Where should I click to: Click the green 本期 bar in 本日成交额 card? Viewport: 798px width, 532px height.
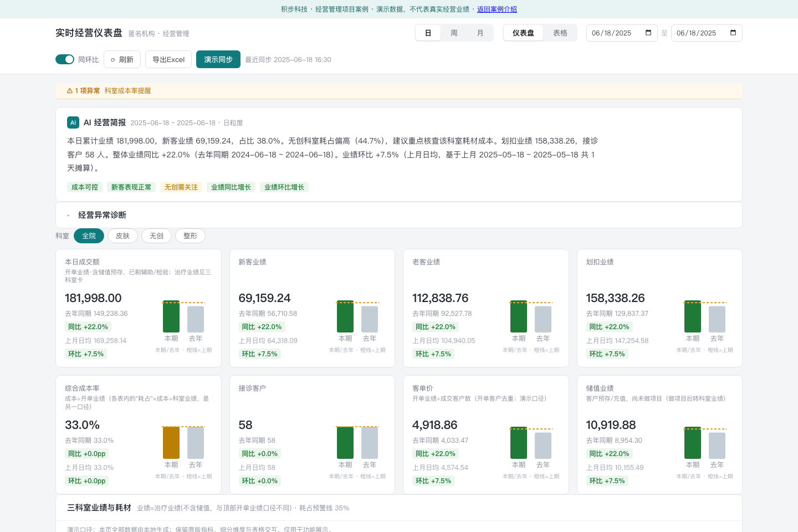click(171, 316)
